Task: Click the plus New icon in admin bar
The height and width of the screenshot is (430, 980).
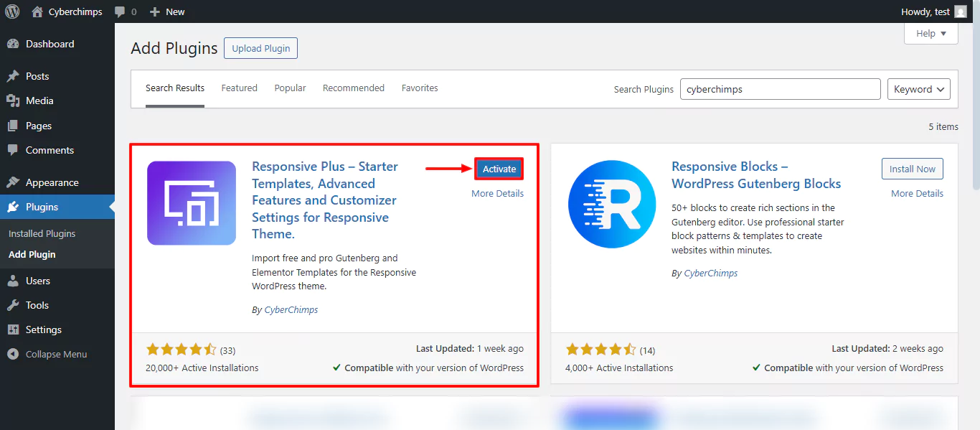Action: point(154,11)
